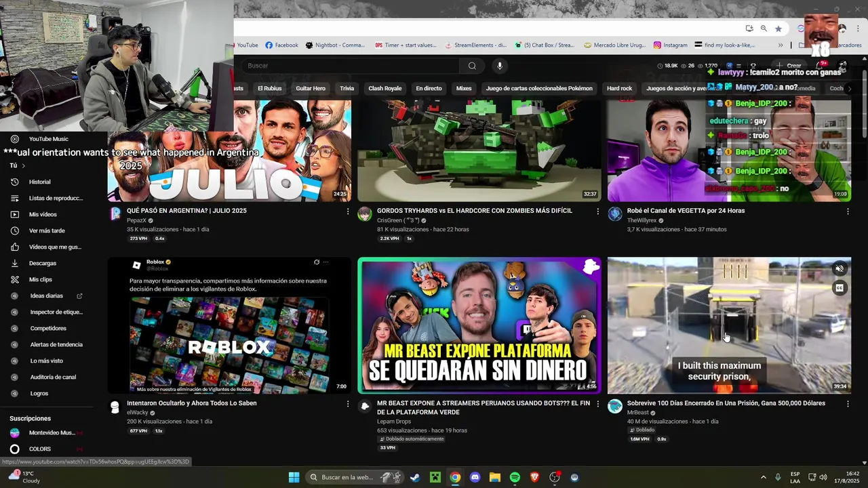
Task: Open Spotify from taskbar
Action: (x=515, y=477)
